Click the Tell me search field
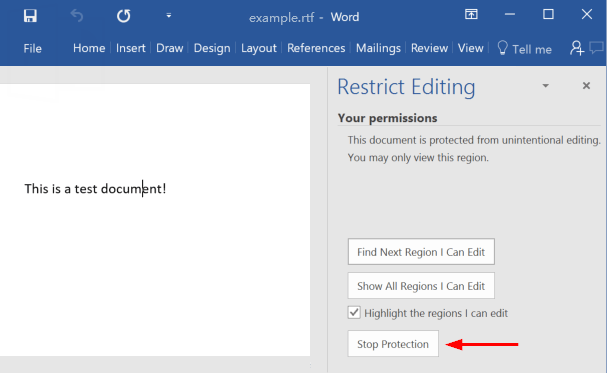Viewport: 607px width, 373px height. 532,49
